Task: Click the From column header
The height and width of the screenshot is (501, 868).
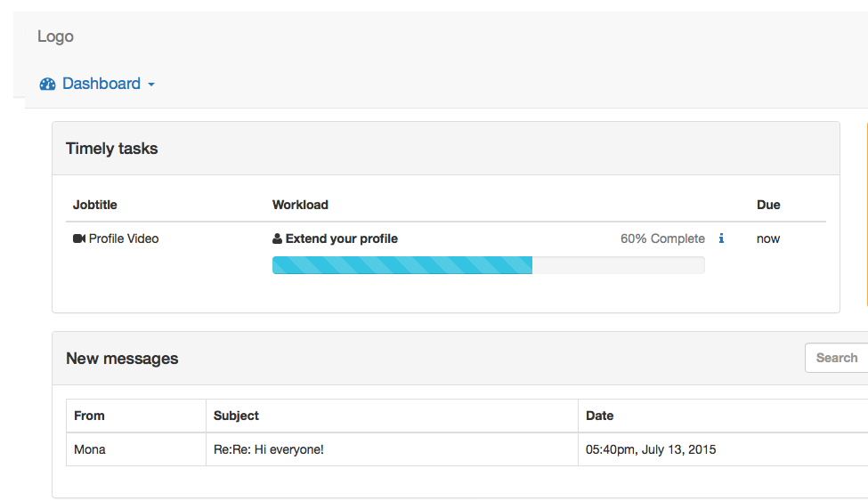Action: click(89, 416)
